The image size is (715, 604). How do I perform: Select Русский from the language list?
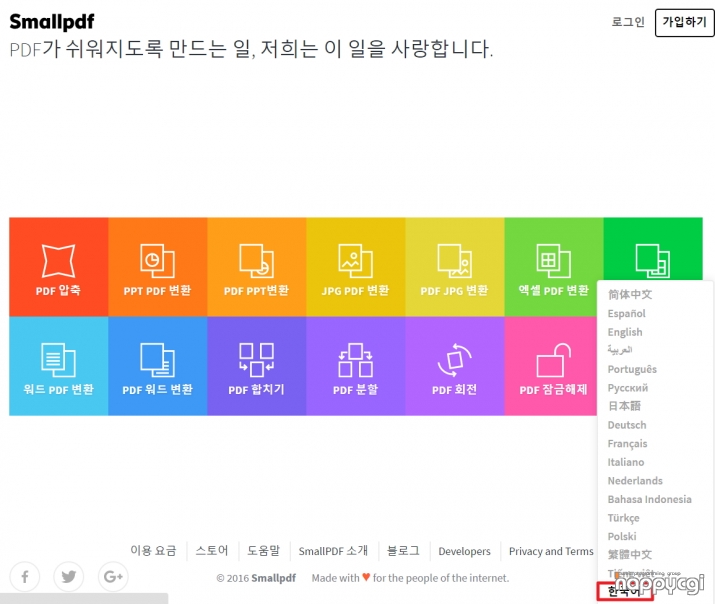[x=627, y=388]
